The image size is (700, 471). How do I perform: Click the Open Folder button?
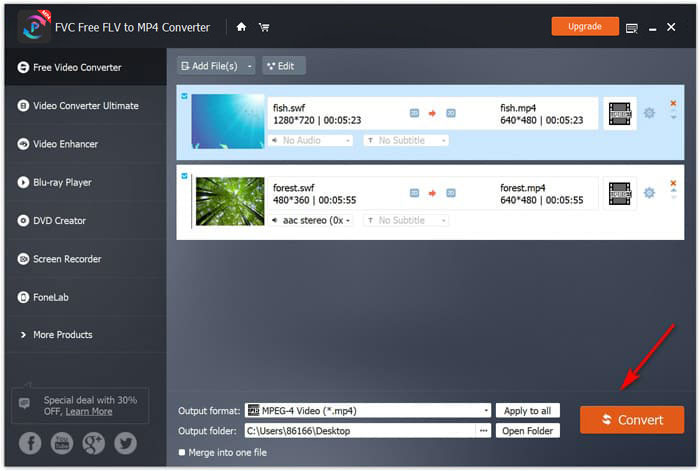click(527, 431)
